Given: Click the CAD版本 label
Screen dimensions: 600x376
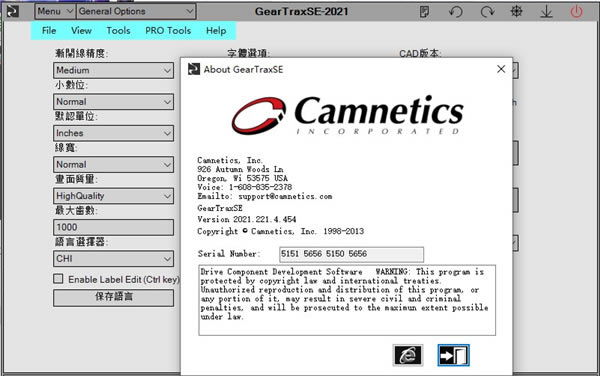Looking at the screenshot, I should click(420, 54).
